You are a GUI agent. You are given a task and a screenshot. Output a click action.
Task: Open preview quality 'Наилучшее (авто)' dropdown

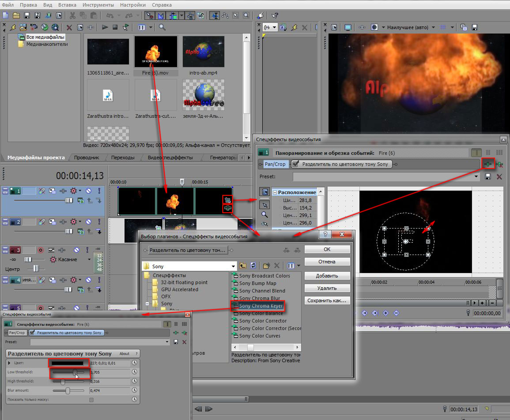point(409,27)
